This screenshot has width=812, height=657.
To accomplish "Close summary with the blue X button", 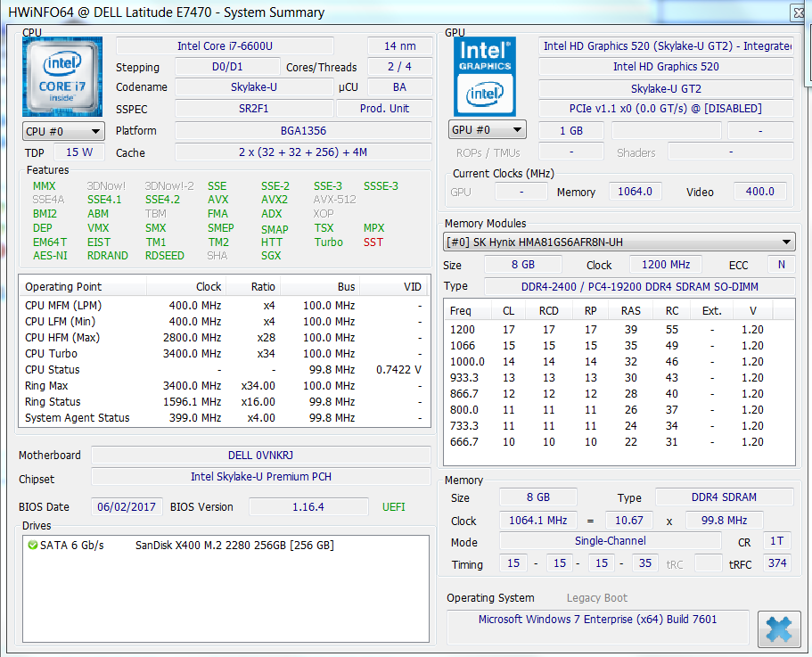I will point(778,629).
